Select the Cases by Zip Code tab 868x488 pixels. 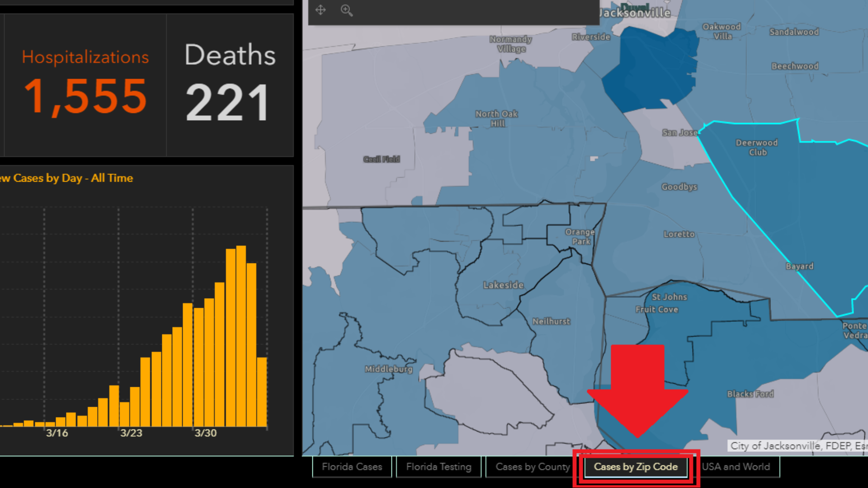(x=636, y=467)
